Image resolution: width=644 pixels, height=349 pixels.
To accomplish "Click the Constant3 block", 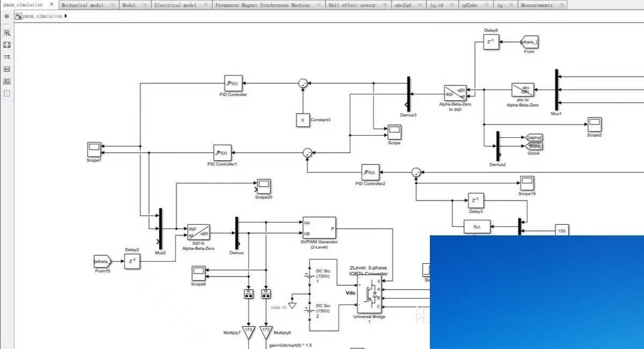I will click(302, 120).
